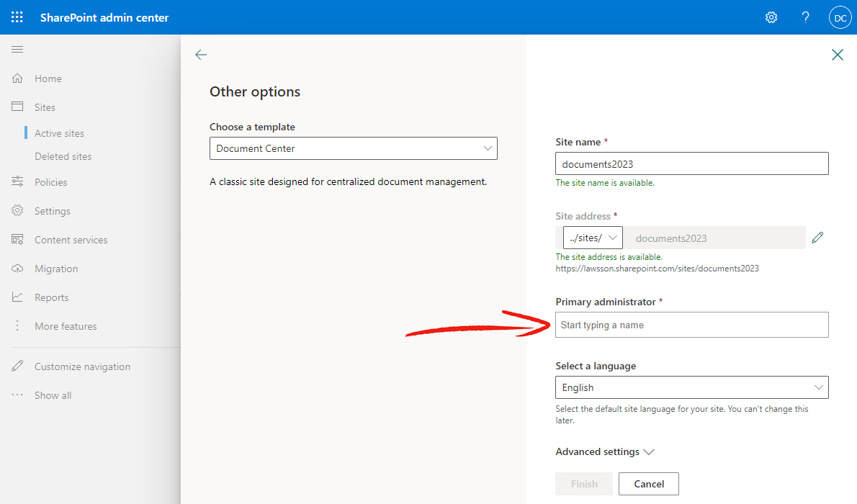Open Deleted sites in navigation
Screen dimensions: 857x504
pyautogui.click(x=63, y=156)
